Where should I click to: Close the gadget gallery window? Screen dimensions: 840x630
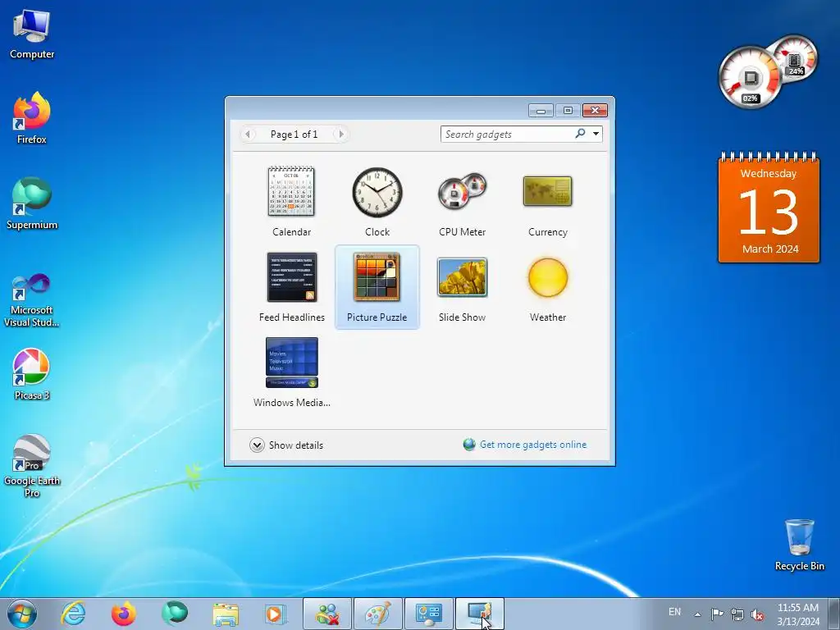tap(596, 111)
